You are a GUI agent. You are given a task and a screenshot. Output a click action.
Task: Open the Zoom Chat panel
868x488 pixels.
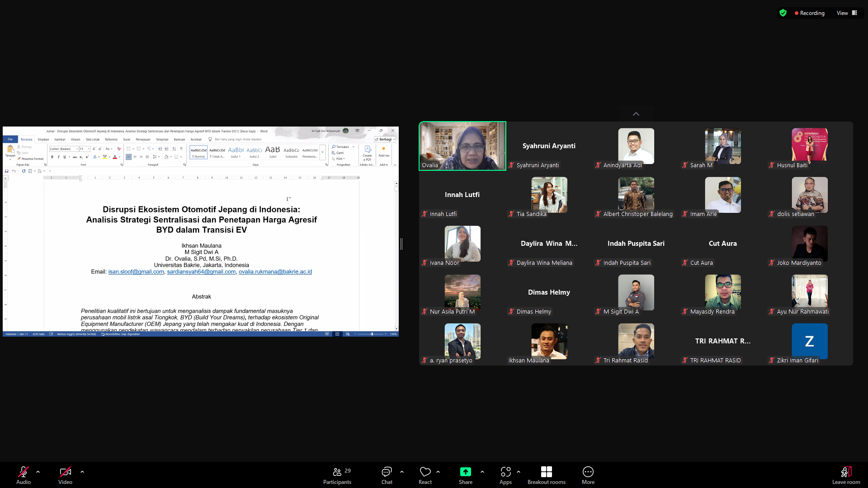[387, 475]
